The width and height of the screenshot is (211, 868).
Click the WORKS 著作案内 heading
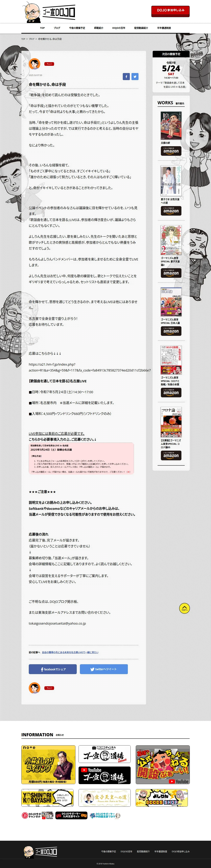(171, 103)
